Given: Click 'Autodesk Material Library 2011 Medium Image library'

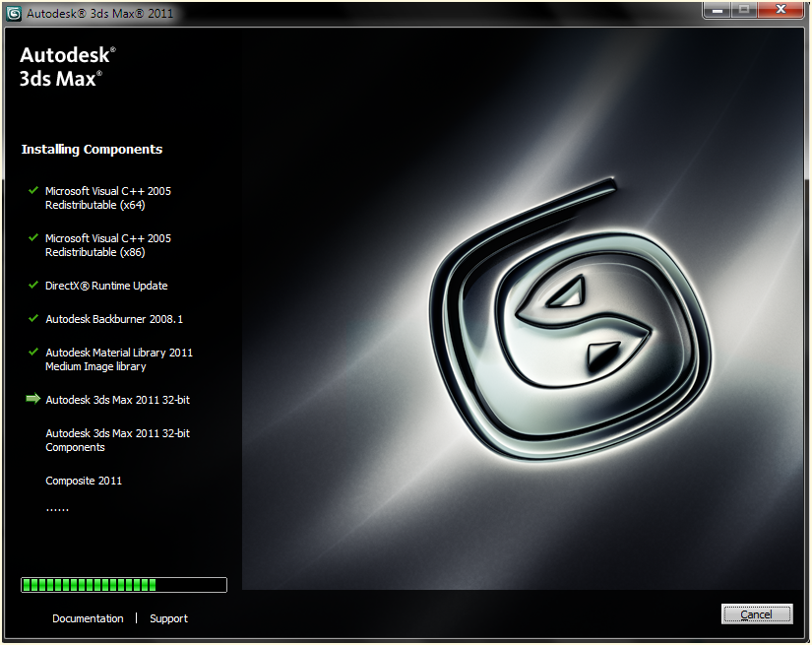Looking at the screenshot, I should pyautogui.click(x=118, y=359).
